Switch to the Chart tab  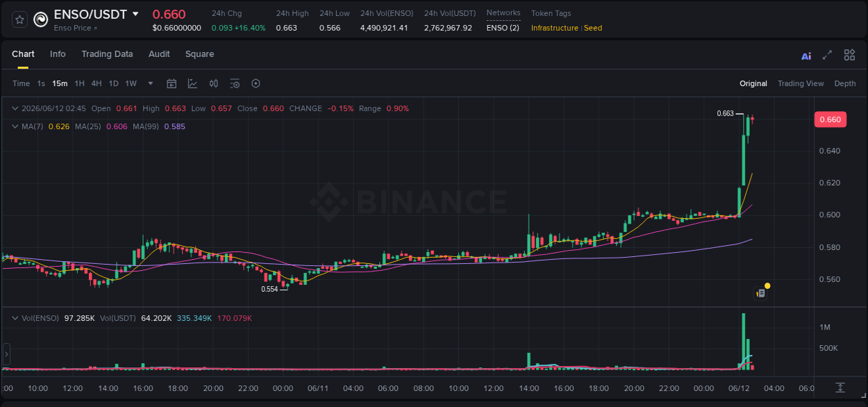[x=23, y=54]
